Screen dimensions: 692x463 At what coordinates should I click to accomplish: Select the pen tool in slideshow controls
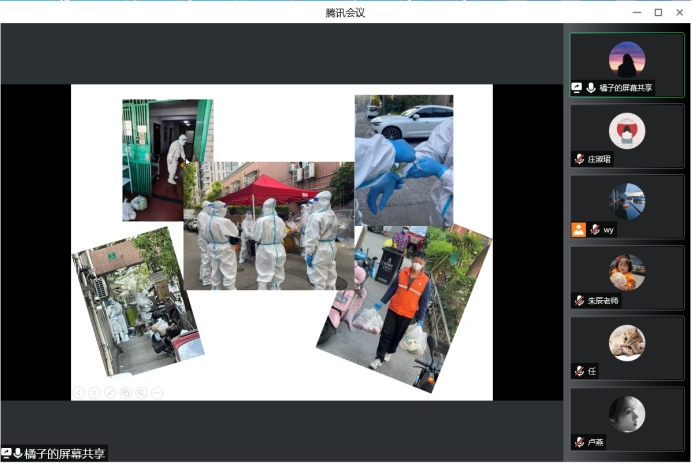(x=110, y=393)
